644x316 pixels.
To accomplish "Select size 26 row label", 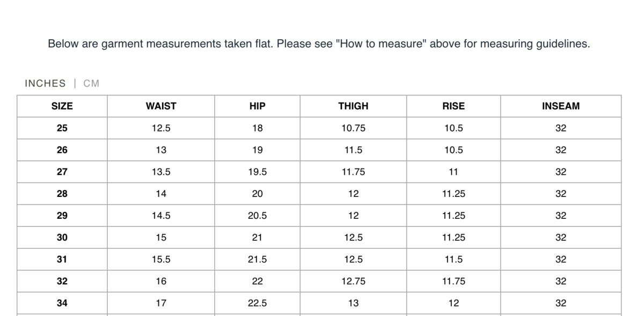I will 62,150.
